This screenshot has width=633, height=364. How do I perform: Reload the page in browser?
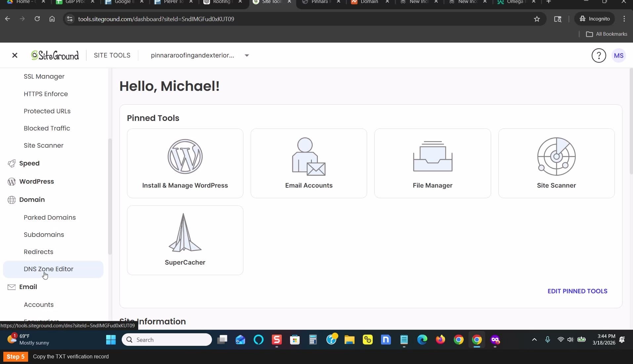click(37, 19)
